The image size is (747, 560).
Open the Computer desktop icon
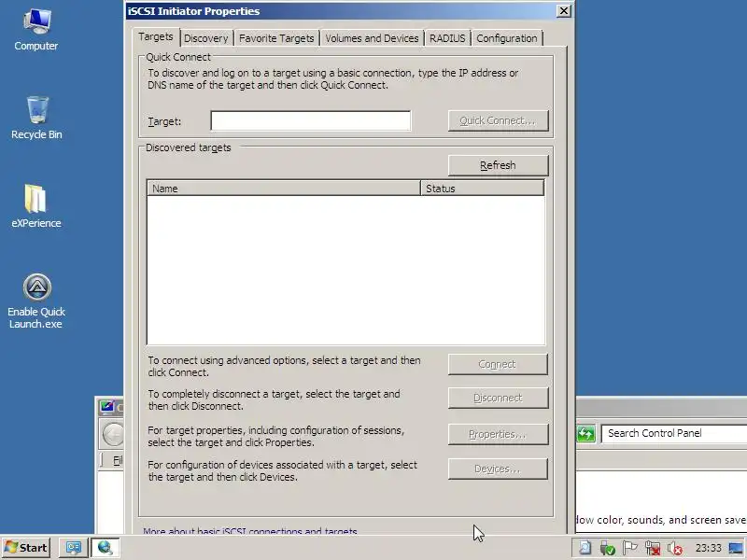(36, 30)
